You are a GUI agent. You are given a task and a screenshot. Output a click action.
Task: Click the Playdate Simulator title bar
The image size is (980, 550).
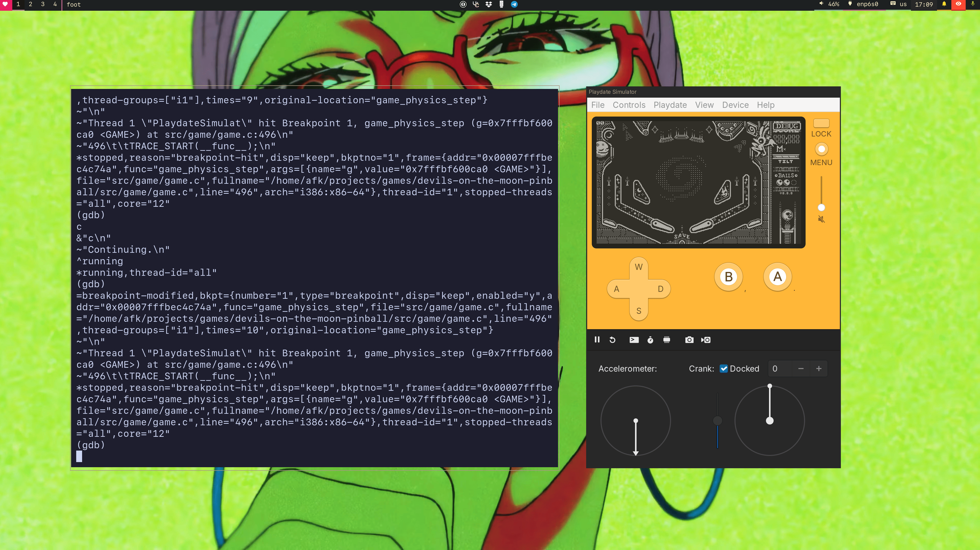(x=713, y=91)
